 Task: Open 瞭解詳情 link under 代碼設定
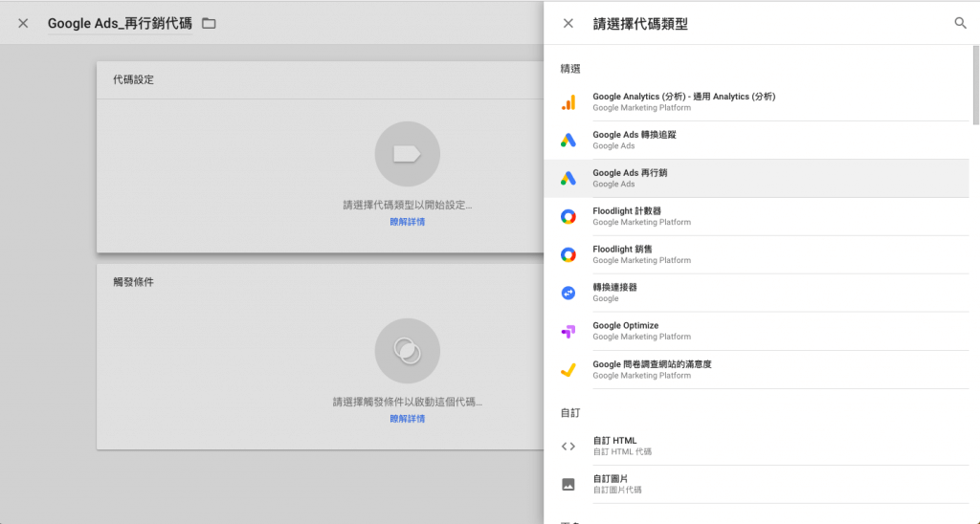click(x=408, y=222)
